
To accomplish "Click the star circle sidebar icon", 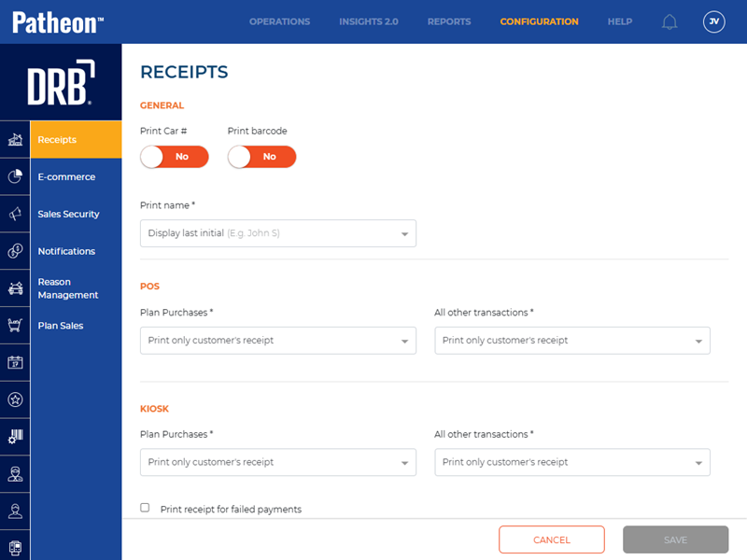I will click(15, 399).
